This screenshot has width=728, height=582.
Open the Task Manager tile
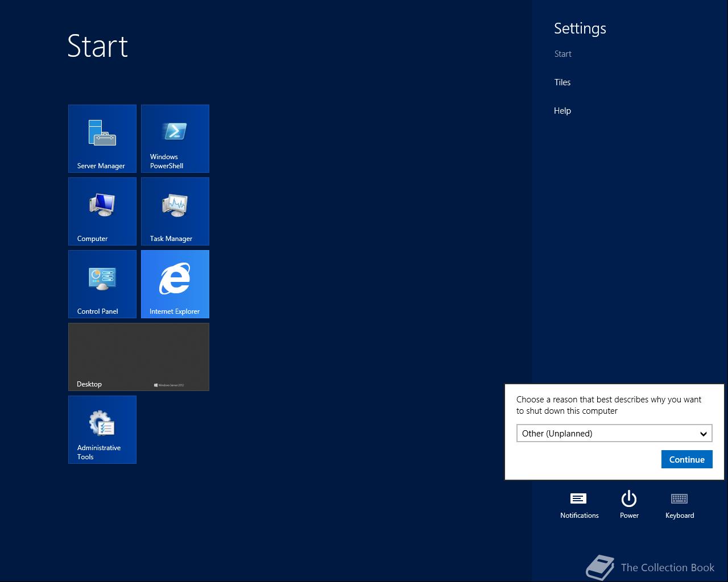coord(175,211)
